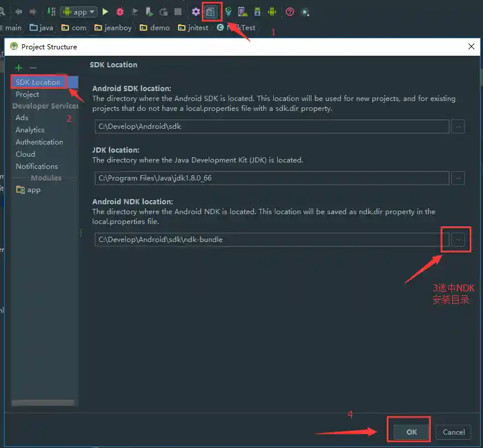Start debugging with the bug icon
Viewport: 483px width, 448px height.
120,12
